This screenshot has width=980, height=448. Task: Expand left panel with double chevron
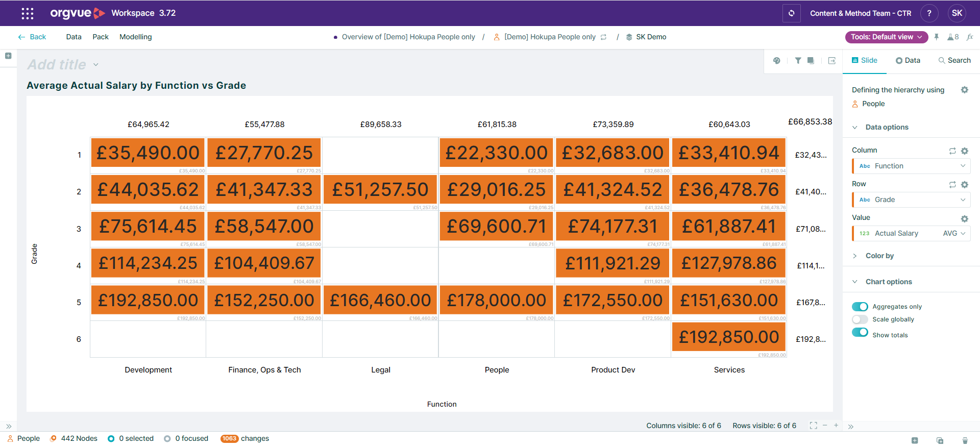pyautogui.click(x=9, y=426)
